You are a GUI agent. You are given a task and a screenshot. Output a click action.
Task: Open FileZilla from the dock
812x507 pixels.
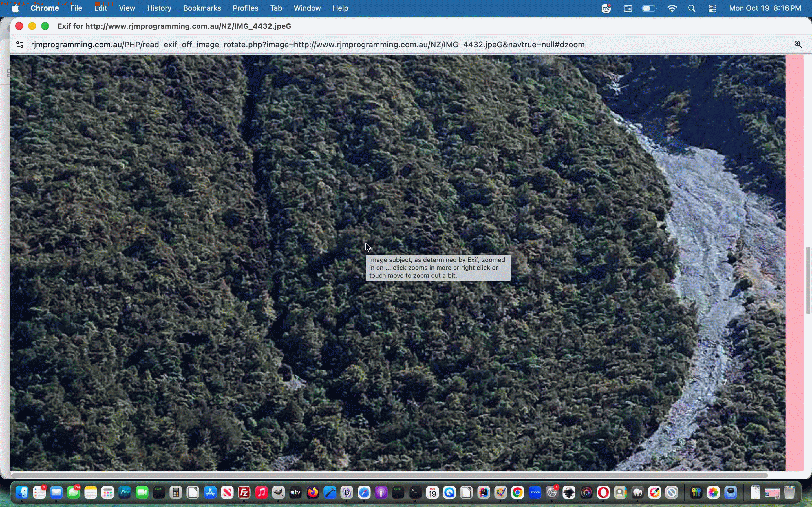click(244, 492)
